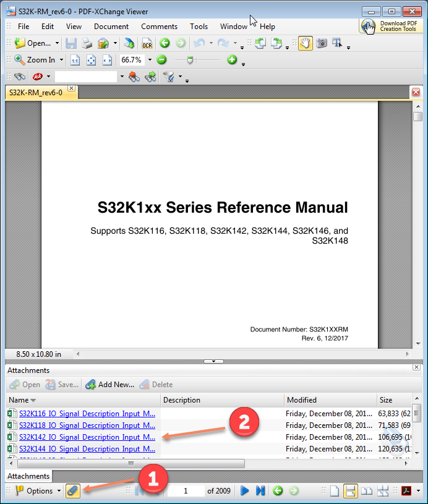Viewport: 428px width, 504px height.
Task: Open the View menu
Action: pos(74,27)
